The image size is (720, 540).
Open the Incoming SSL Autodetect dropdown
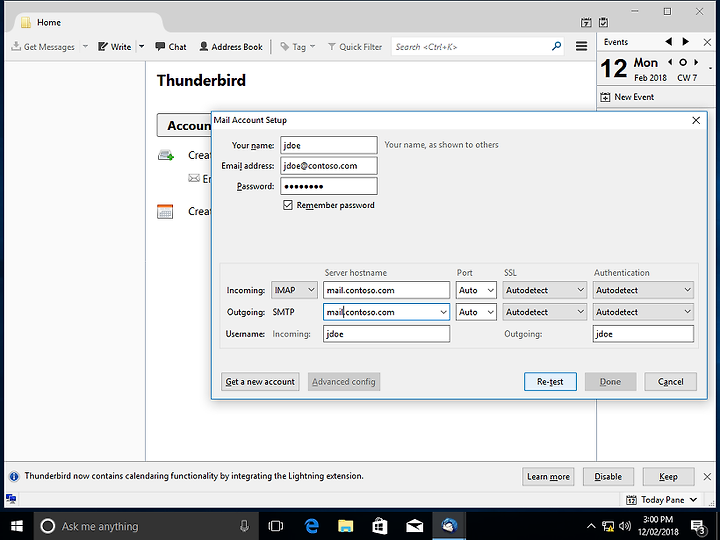pos(544,290)
